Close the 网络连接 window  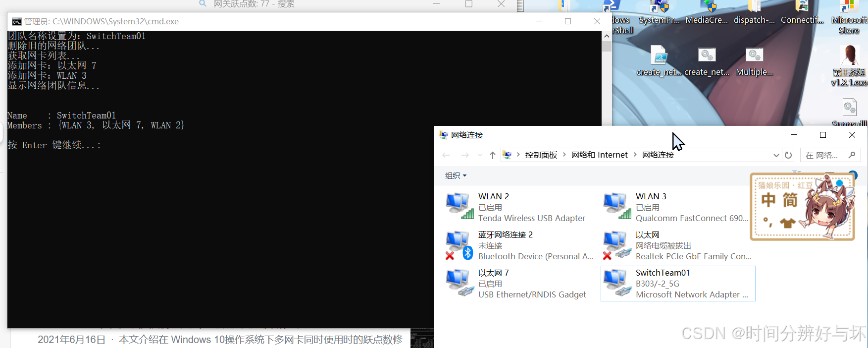pyautogui.click(x=852, y=135)
